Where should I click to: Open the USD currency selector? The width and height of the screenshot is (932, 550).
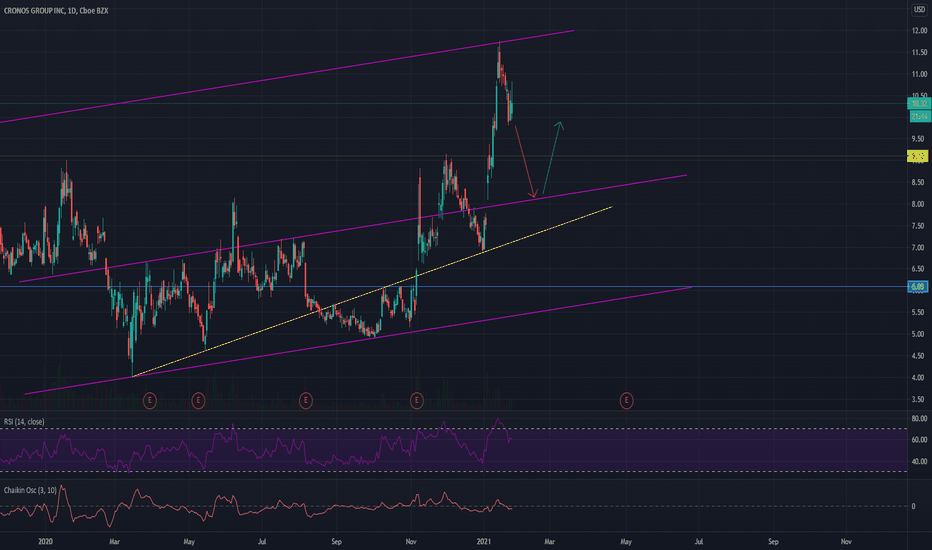[920, 10]
